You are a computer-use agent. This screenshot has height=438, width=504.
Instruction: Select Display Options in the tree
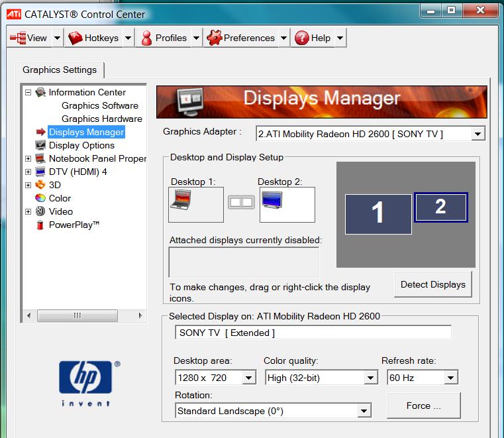coord(81,145)
